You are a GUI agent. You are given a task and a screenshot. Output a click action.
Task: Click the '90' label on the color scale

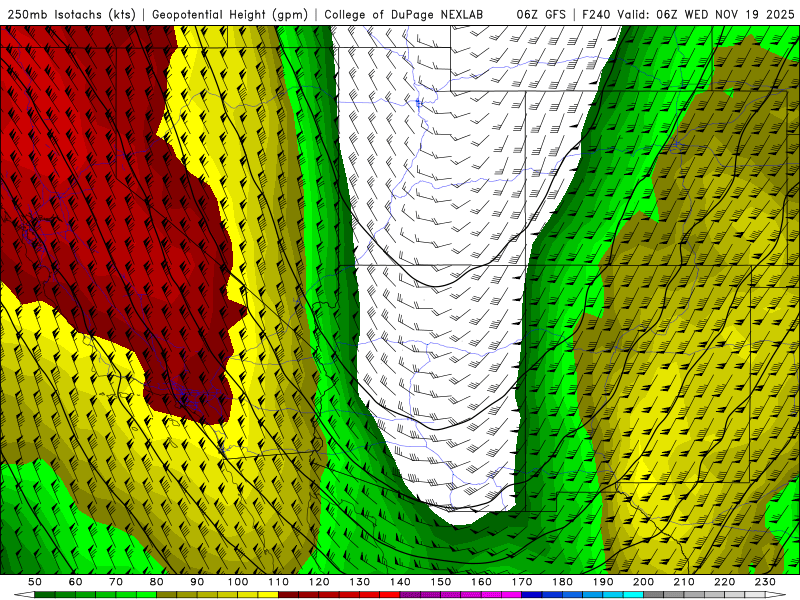pos(197,582)
